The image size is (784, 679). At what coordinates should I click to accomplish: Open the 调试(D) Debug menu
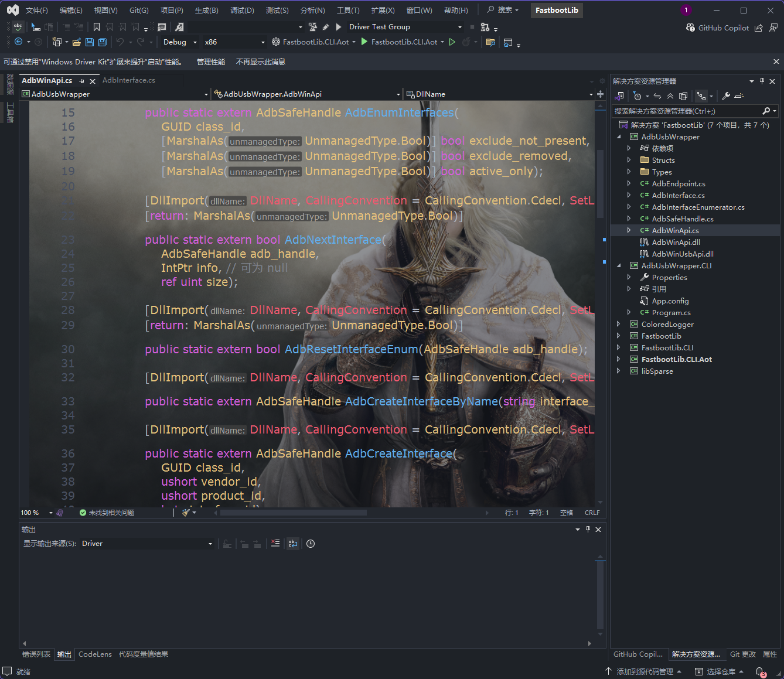click(242, 11)
